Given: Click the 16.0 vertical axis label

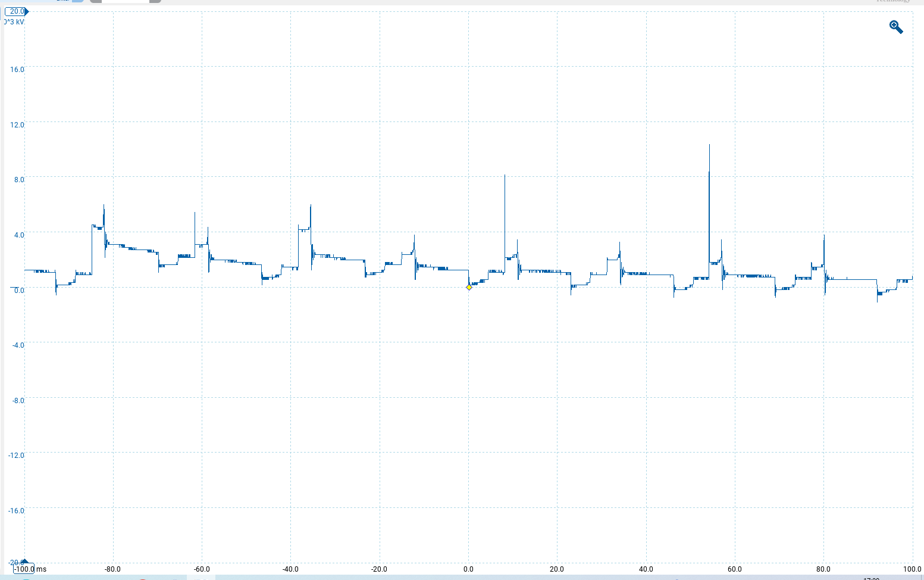Looking at the screenshot, I should [17, 70].
